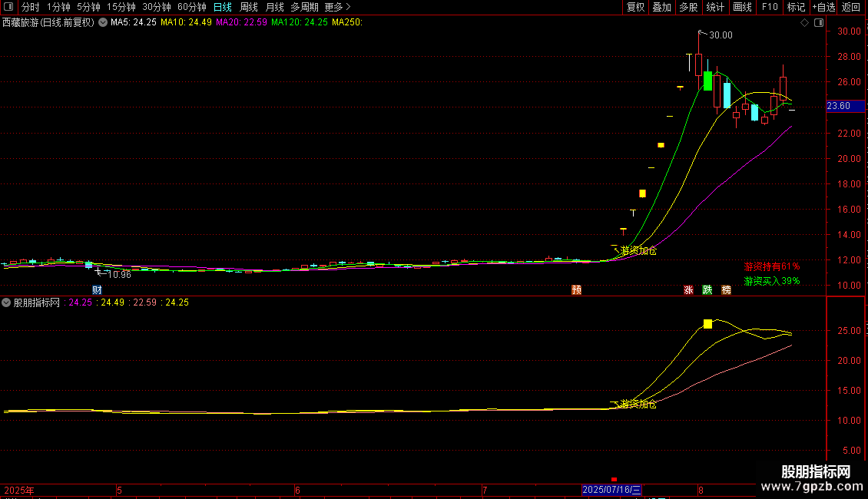The image size is (868, 499).
Task: Expand 股朋指标网 sub-indicator settings arrow
Action: [6, 302]
